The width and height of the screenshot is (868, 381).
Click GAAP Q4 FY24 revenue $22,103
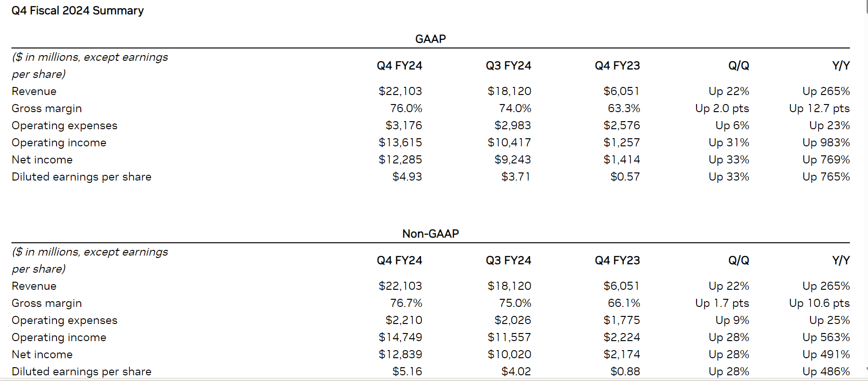(400, 91)
